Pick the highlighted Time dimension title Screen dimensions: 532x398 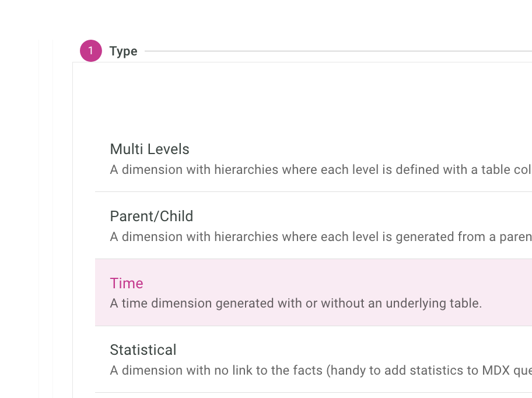coord(127,284)
